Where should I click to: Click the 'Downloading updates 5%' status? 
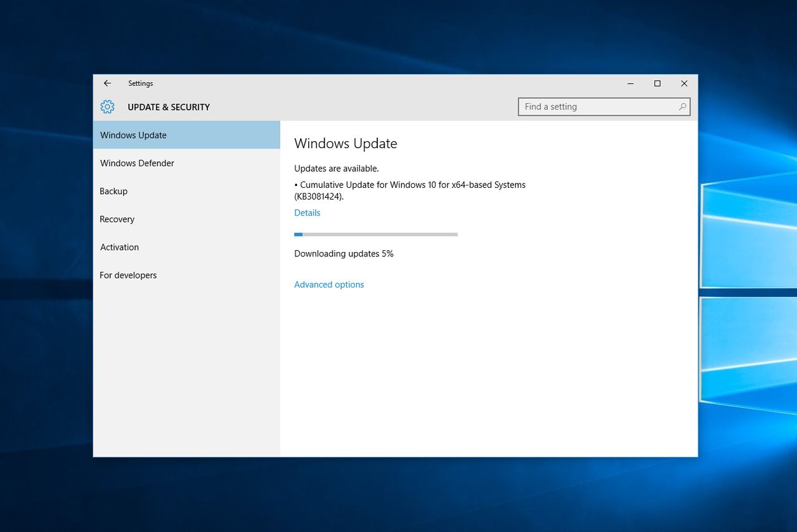(x=344, y=254)
